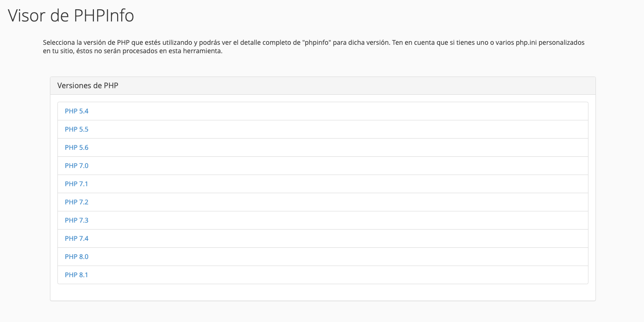Viewport: 644px width, 322px height.
Task: Open the PHP 5.4 phpinfo link
Action: [77, 111]
